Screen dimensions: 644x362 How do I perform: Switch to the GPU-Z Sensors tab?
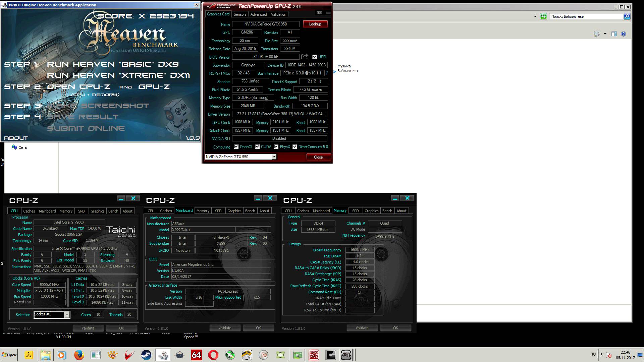240,14
